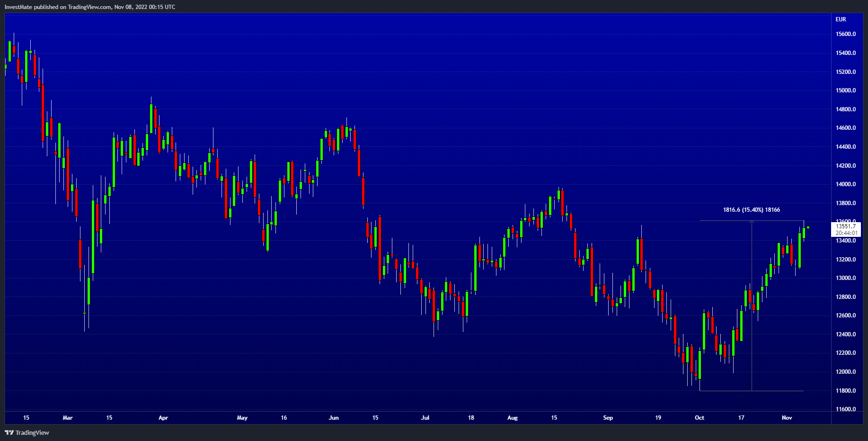Viewport: 868px width, 441px height.
Task: Click the 14400.0 price axis label
Action: coord(846,147)
